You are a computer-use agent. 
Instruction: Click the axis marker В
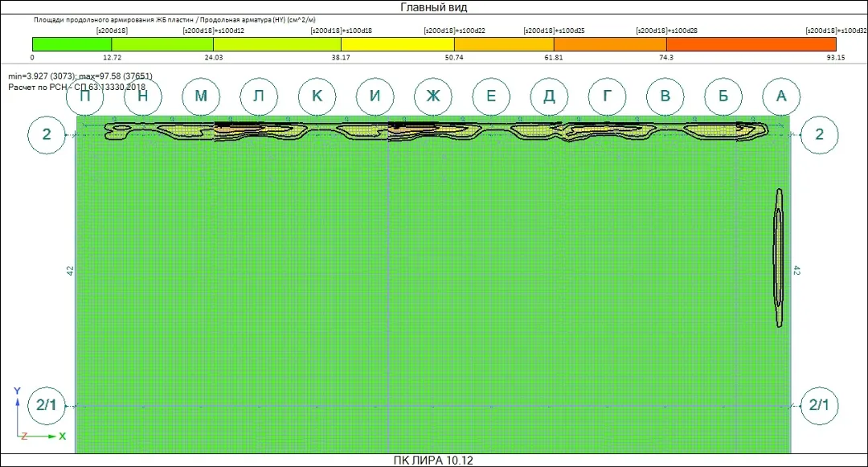665,96
